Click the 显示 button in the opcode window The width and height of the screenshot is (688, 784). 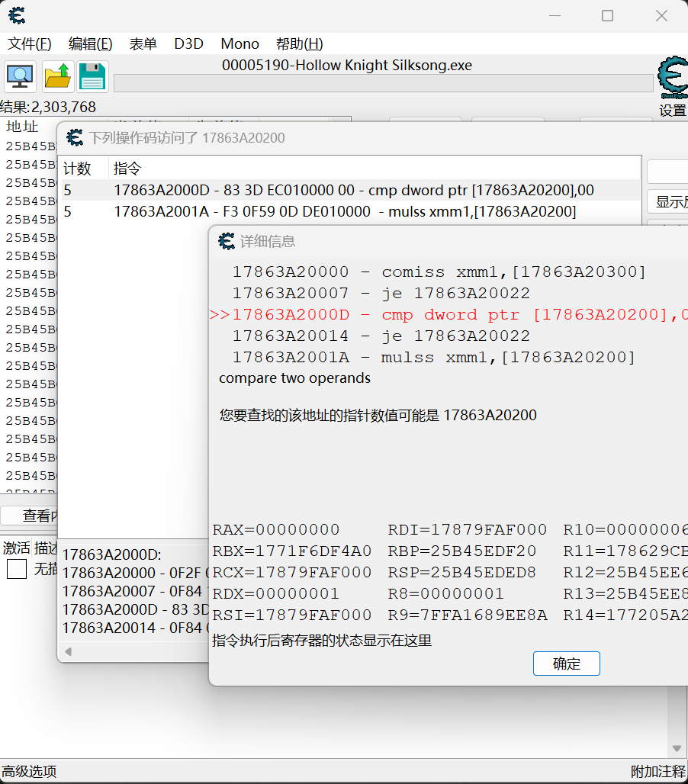pos(667,202)
